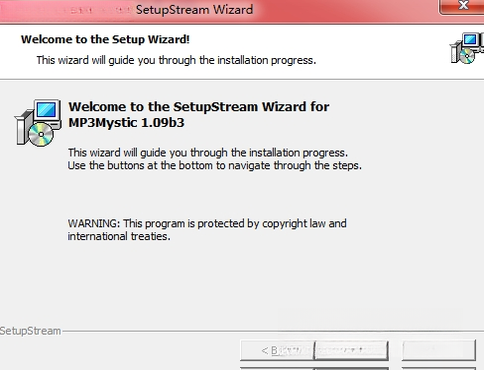
Task: Click the 'Welcome to the Setup Wizard!' heading
Action: click(x=105, y=39)
